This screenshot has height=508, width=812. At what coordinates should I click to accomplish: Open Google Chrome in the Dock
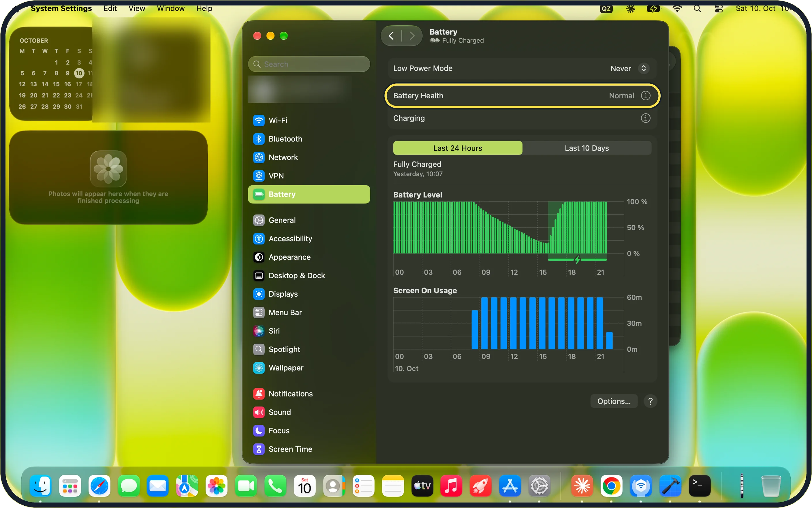tap(611, 486)
